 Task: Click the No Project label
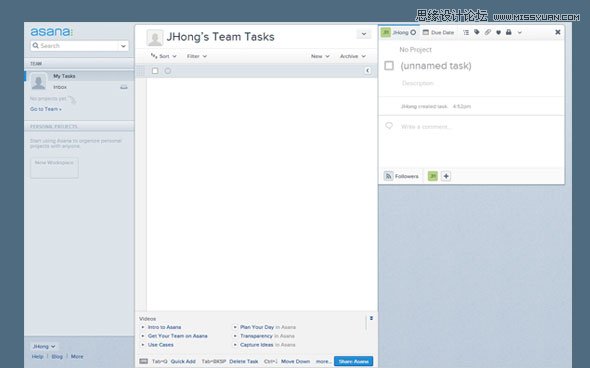coord(415,50)
